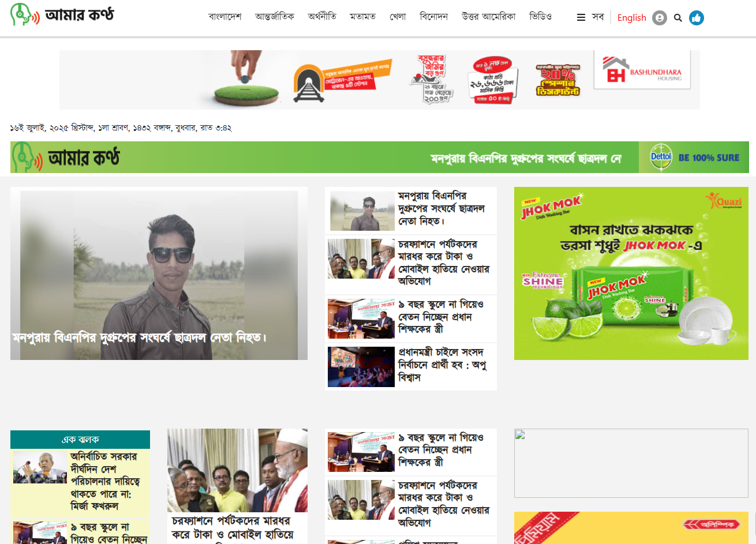Open the বিনোদন menu section
Screen dimensions: 756x544
click(x=434, y=17)
